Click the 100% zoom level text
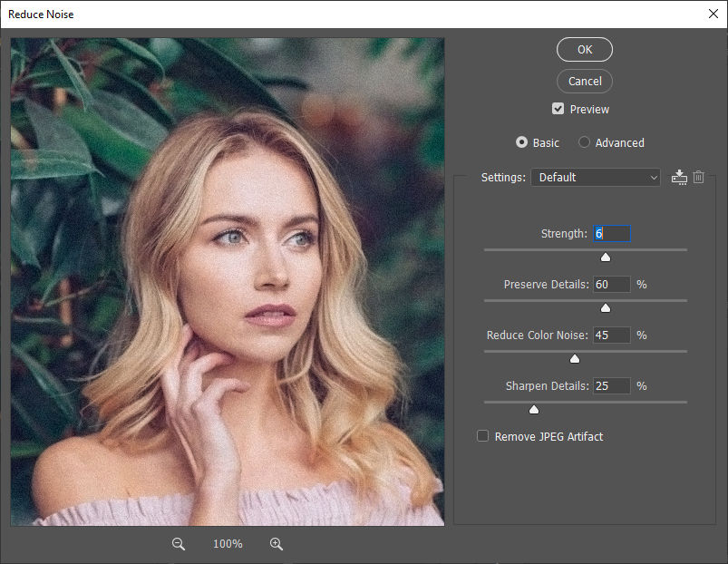The image size is (728, 564). point(228,544)
